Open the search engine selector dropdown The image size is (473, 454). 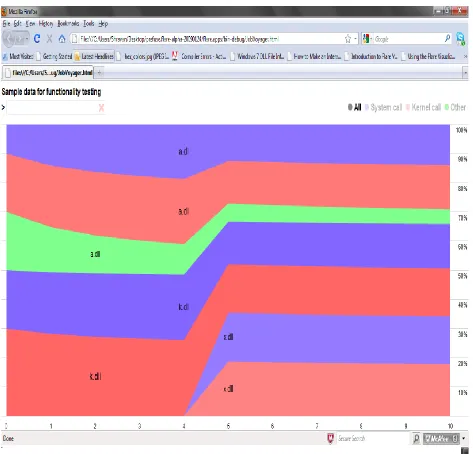tap(367, 39)
